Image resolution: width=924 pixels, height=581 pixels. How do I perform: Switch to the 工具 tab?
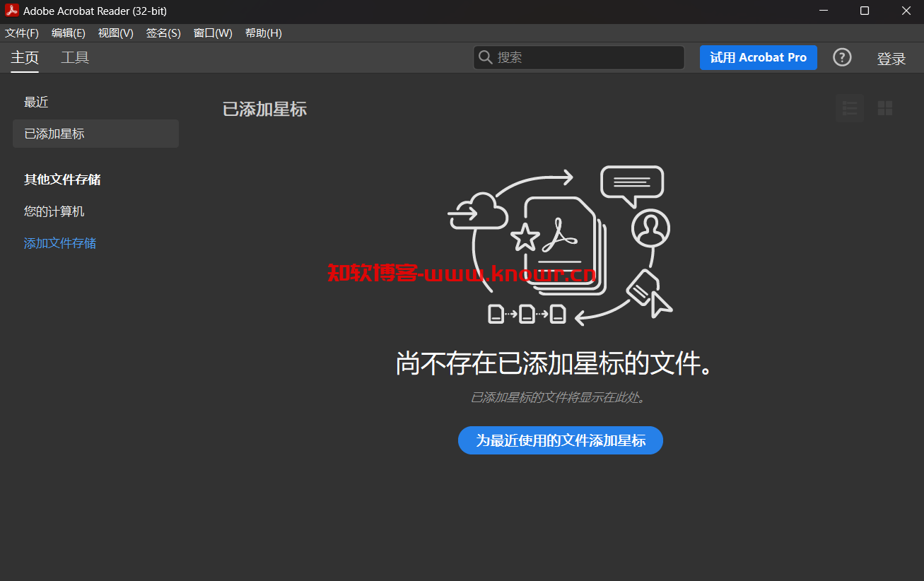pyautogui.click(x=75, y=58)
